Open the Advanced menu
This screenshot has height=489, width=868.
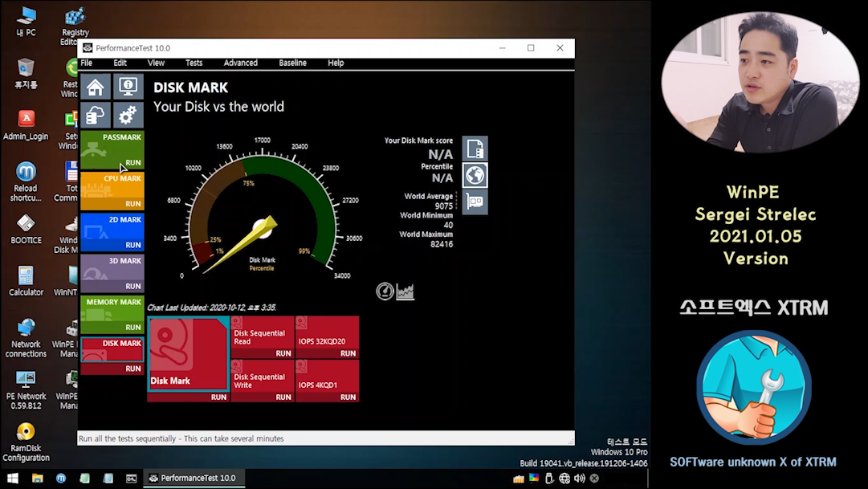241,63
